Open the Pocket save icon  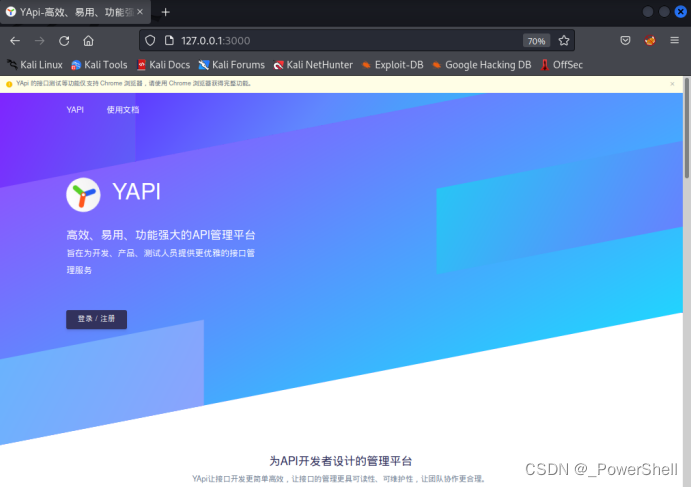click(625, 41)
